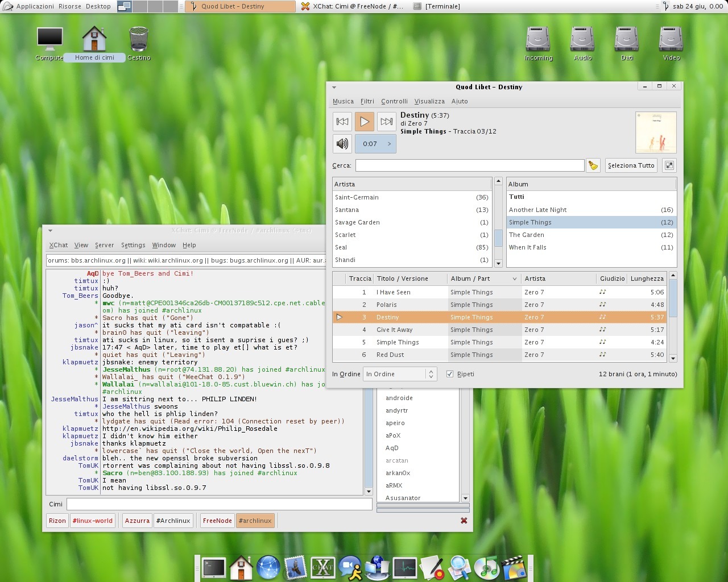Open the Audio drive icon
728x582 pixels.
(582, 44)
